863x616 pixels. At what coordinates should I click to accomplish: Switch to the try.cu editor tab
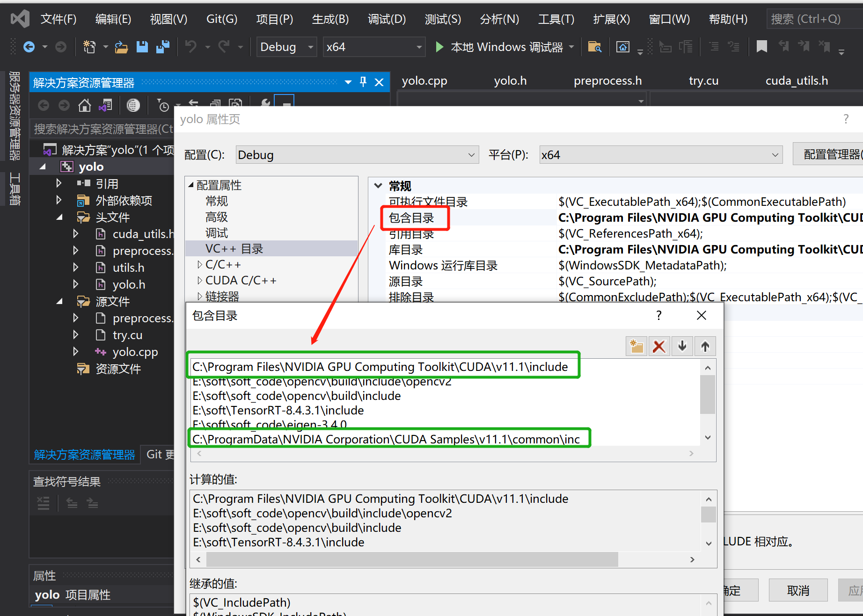[x=703, y=81]
